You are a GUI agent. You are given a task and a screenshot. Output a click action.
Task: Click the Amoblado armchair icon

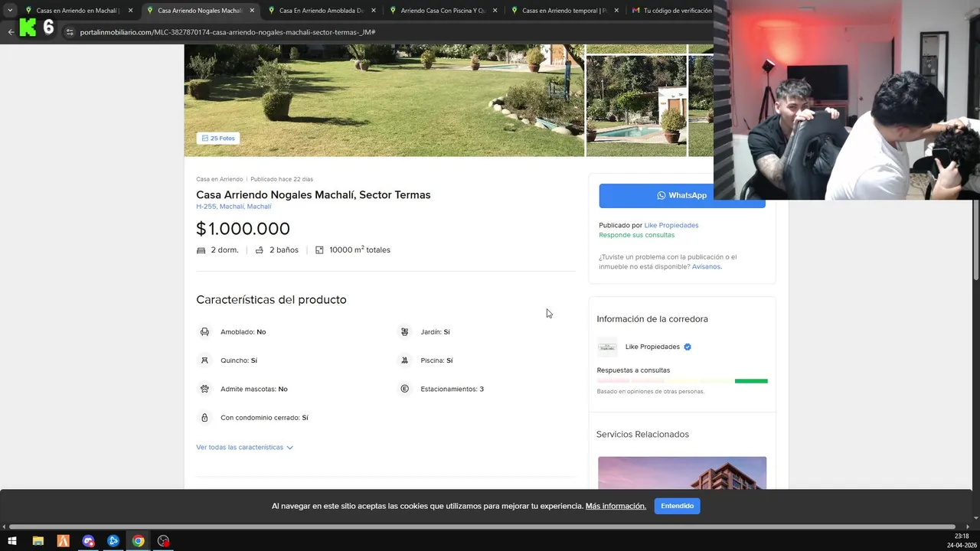pyautogui.click(x=204, y=332)
